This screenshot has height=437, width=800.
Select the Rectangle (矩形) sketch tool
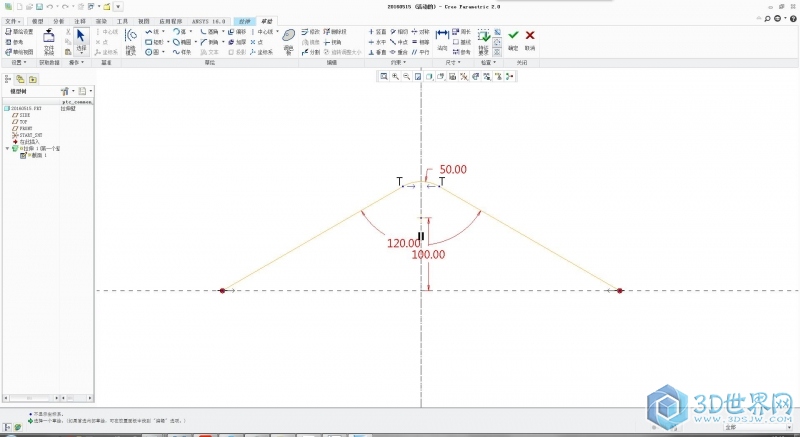tap(155, 42)
